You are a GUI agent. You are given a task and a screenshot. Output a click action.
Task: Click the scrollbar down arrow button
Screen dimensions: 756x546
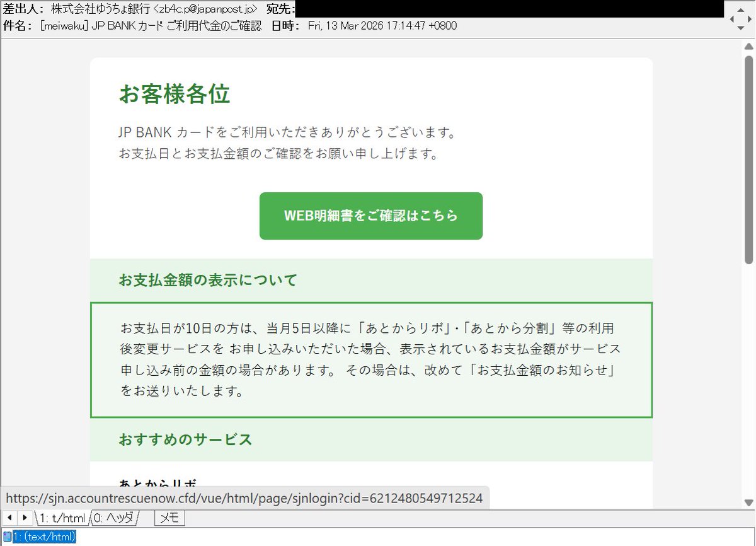pos(749,502)
